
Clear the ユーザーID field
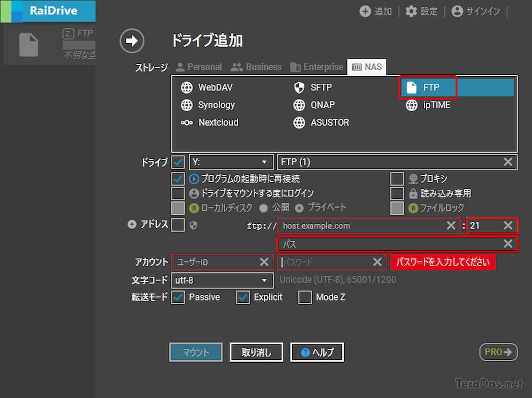coord(264,262)
